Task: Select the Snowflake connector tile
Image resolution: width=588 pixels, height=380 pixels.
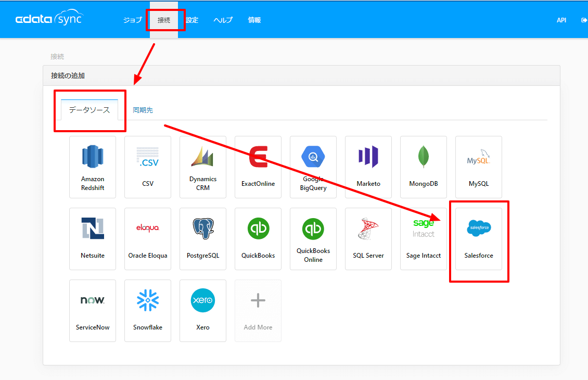Action: pos(148,311)
